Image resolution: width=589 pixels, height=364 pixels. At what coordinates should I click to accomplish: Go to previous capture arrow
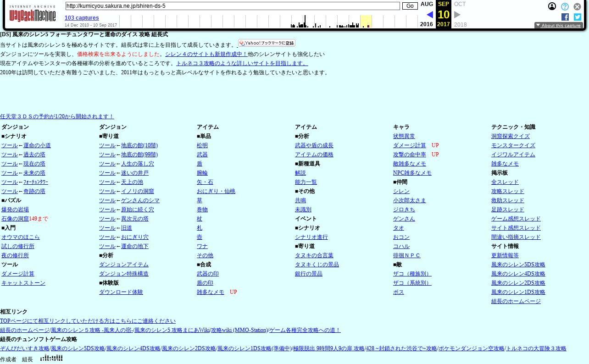click(429, 15)
